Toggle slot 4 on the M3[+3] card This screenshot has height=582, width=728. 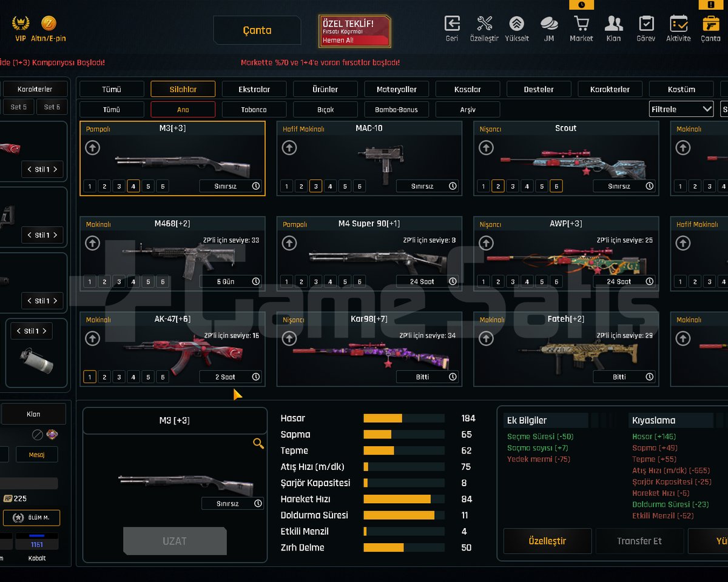point(133,186)
